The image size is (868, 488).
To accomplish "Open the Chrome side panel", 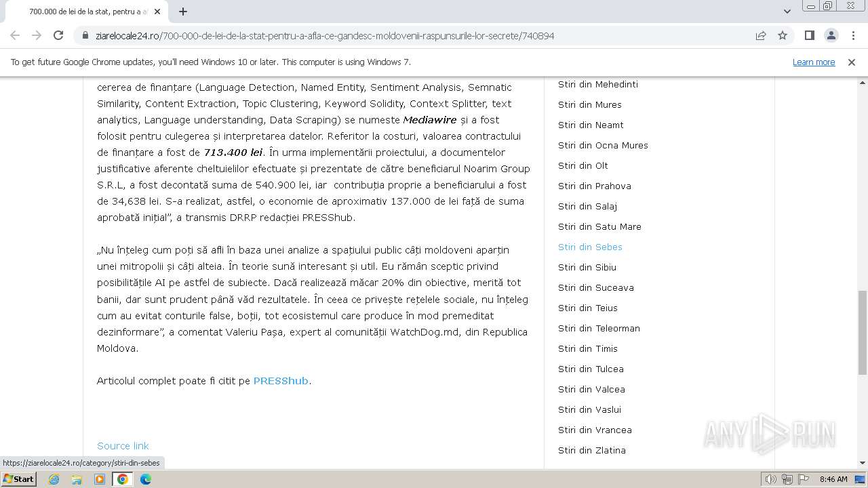I will pos(810,36).
